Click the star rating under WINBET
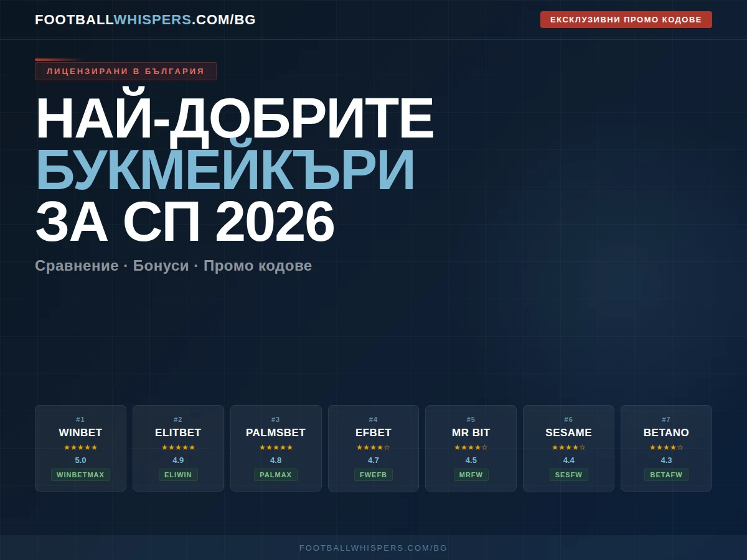This screenshot has width=747, height=560. coord(80,447)
